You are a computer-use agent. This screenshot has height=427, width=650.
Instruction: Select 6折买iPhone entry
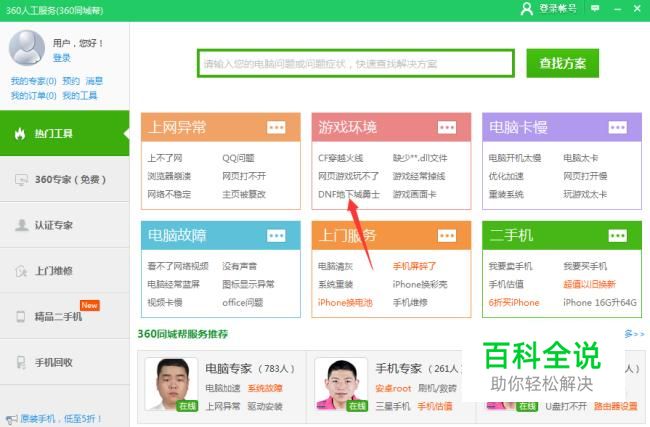(514, 303)
